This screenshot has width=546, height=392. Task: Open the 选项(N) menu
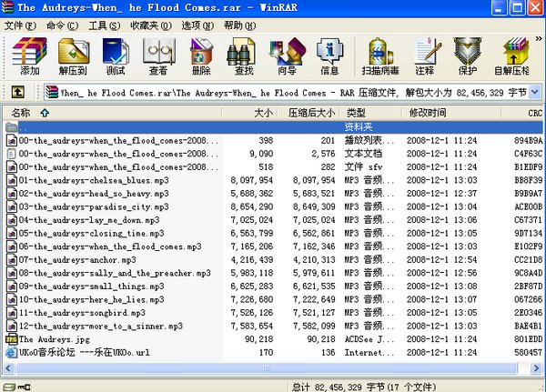pyautogui.click(x=197, y=25)
